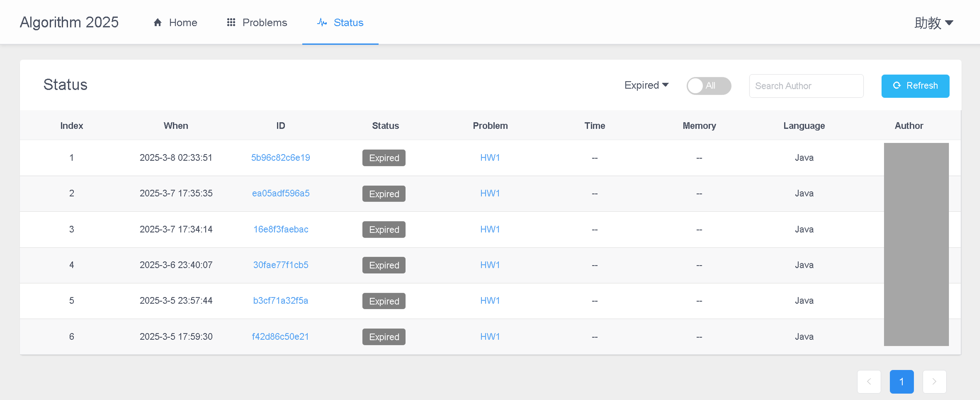Click timestamp 2025-3-5 23:57:44
Screen dimensions: 980x400
coord(176,301)
